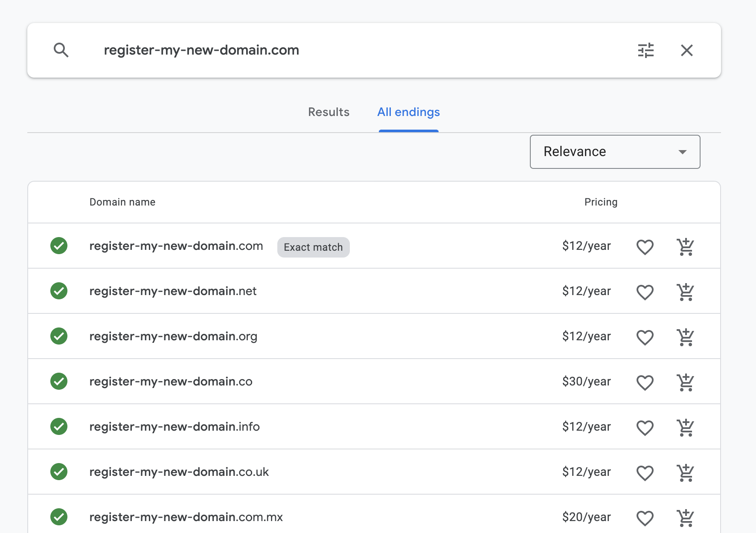Click the $12/year price for .co.uk

click(x=586, y=472)
